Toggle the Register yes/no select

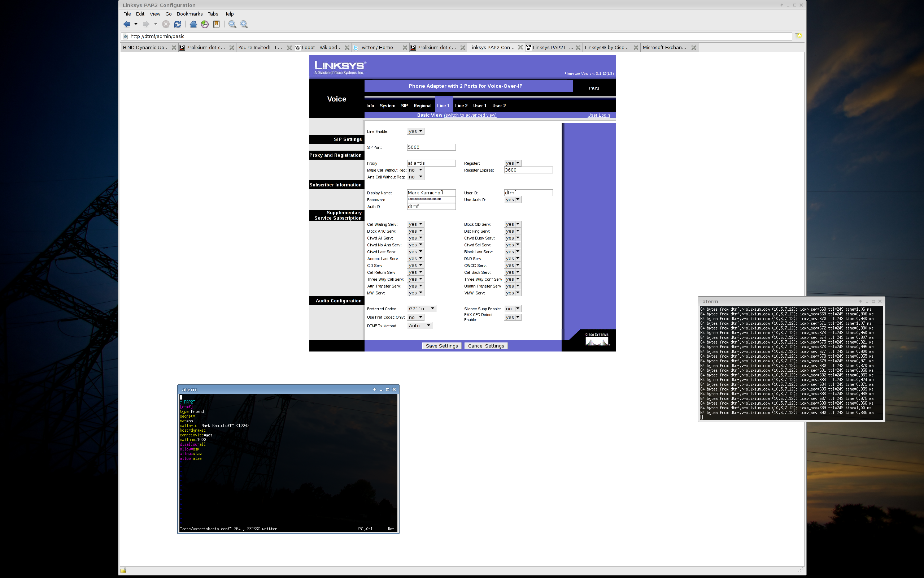tap(513, 163)
